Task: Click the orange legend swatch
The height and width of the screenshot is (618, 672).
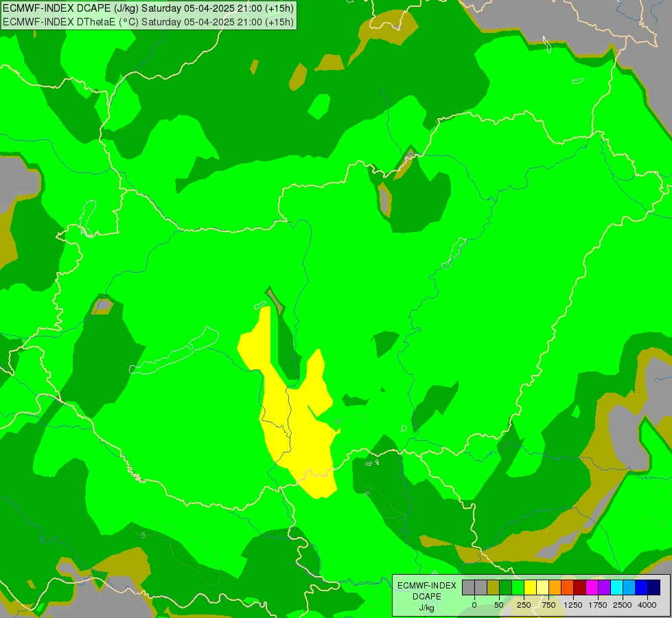Action: coord(555,588)
